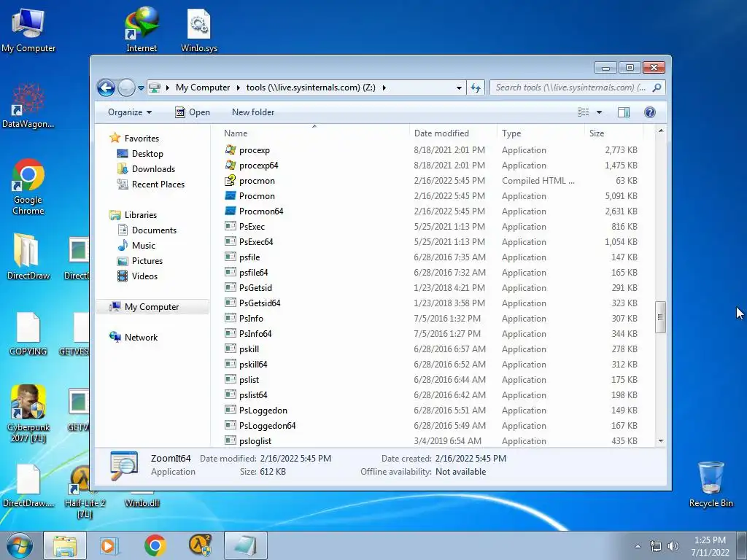Click the scrollbar down arrow
This screenshot has height=560, width=747.
click(x=661, y=441)
